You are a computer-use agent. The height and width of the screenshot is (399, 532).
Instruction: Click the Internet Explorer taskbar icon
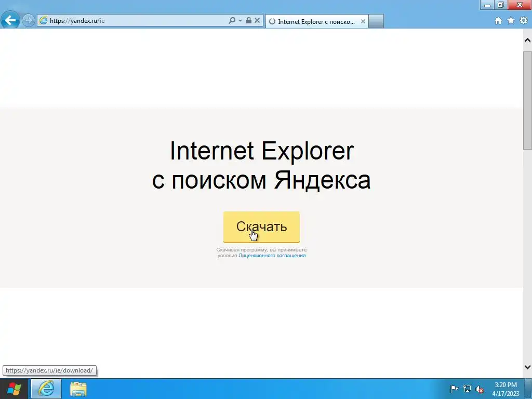[x=46, y=389]
